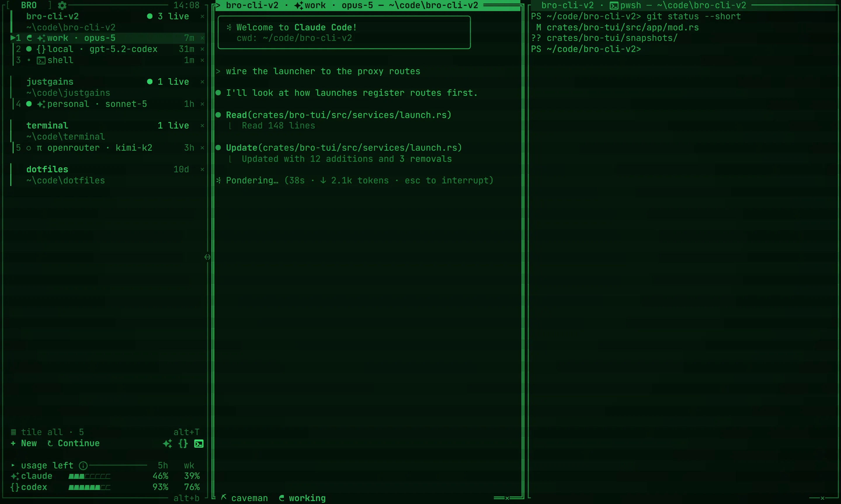
Task: Remove the justgains project
Action: [202, 82]
